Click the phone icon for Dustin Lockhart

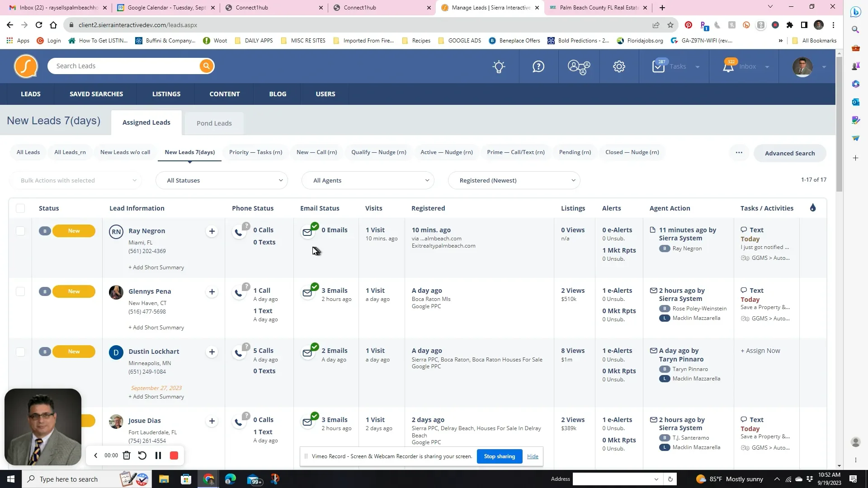(238, 353)
